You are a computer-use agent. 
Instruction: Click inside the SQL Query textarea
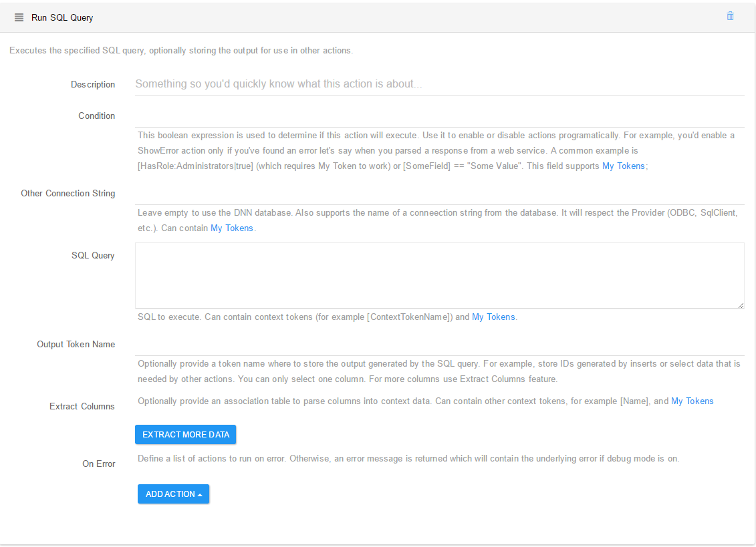439,276
